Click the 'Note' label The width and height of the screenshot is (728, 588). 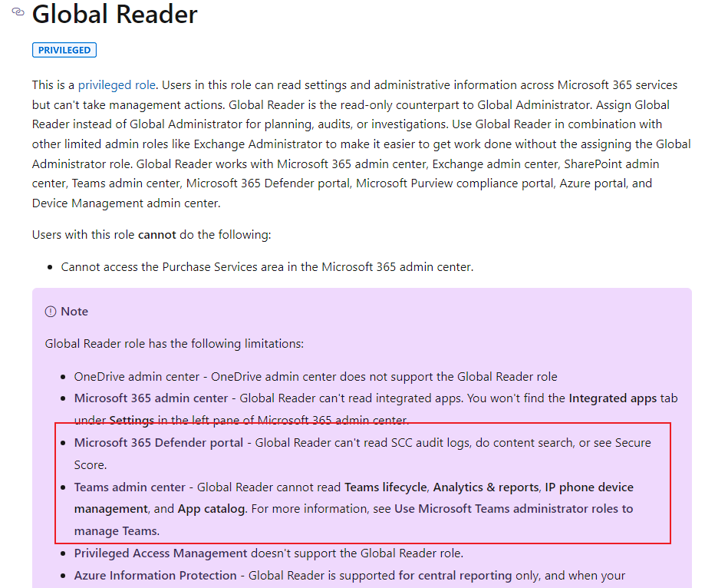pyautogui.click(x=74, y=312)
